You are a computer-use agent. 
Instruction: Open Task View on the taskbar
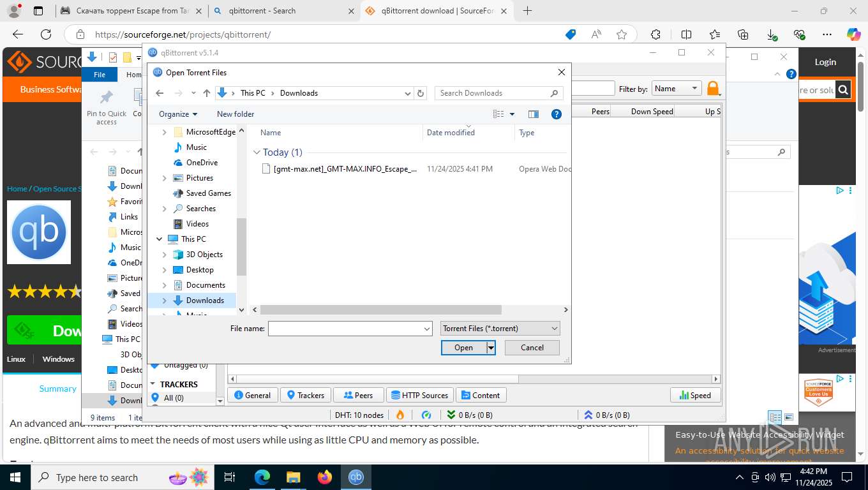pos(230,477)
